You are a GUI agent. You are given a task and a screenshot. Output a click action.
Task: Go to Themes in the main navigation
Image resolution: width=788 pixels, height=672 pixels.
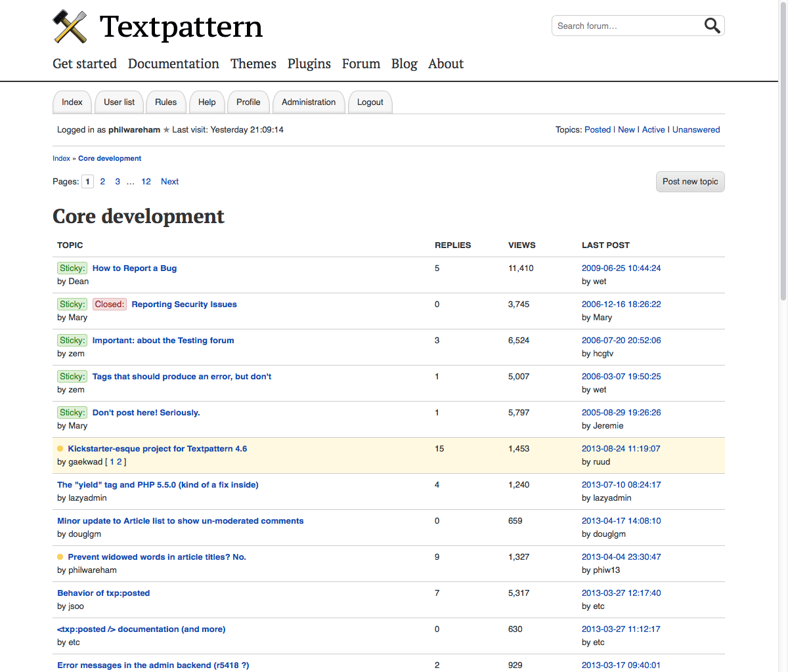click(x=253, y=64)
